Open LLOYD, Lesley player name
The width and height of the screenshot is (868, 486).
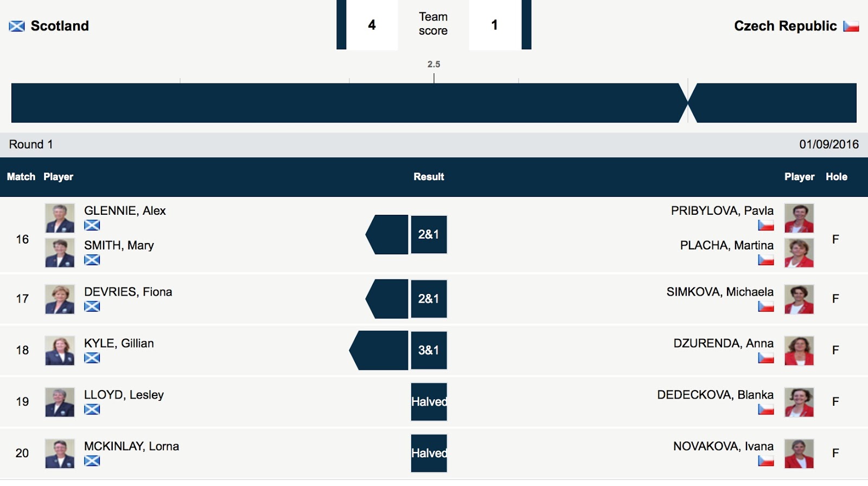[124, 395]
